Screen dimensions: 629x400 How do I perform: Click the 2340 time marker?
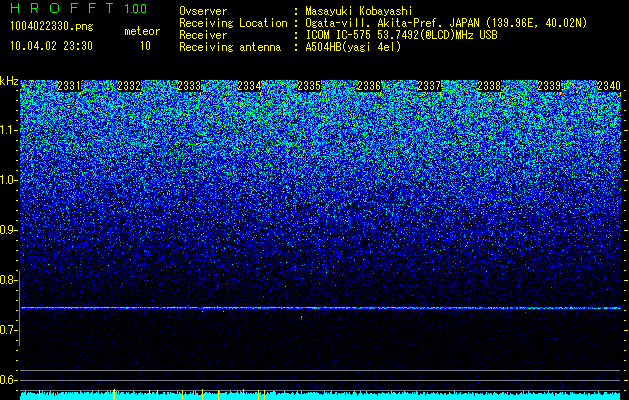[609, 86]
